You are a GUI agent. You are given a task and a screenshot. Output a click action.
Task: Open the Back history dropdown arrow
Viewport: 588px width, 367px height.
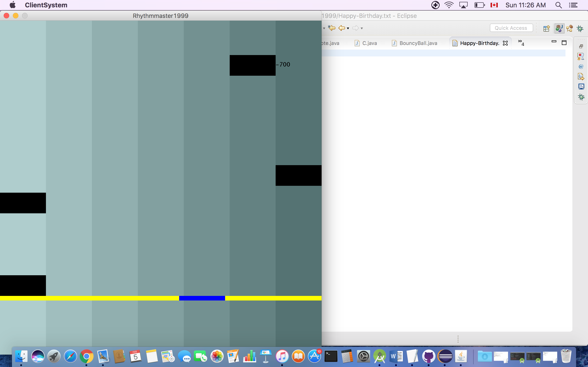click(348, 28)
